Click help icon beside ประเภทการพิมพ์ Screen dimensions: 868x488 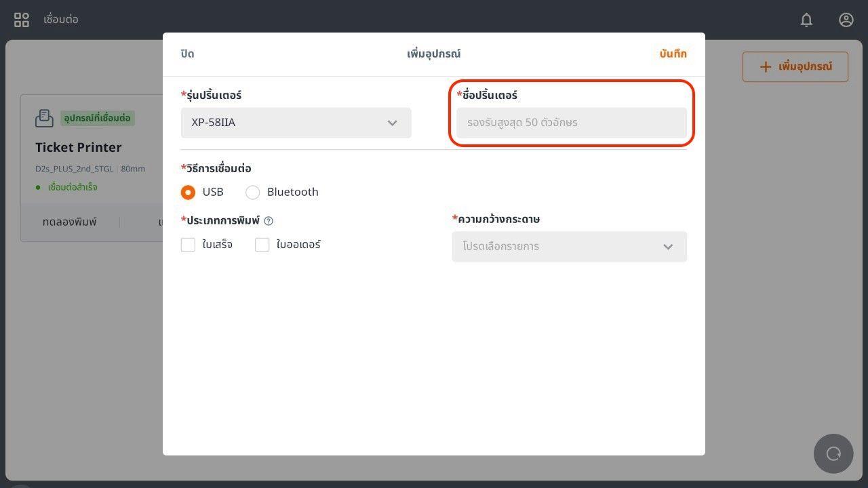pos(269,221)
